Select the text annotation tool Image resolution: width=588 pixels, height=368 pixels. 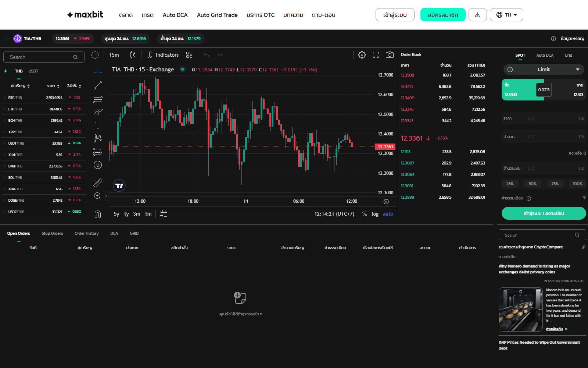98,125
